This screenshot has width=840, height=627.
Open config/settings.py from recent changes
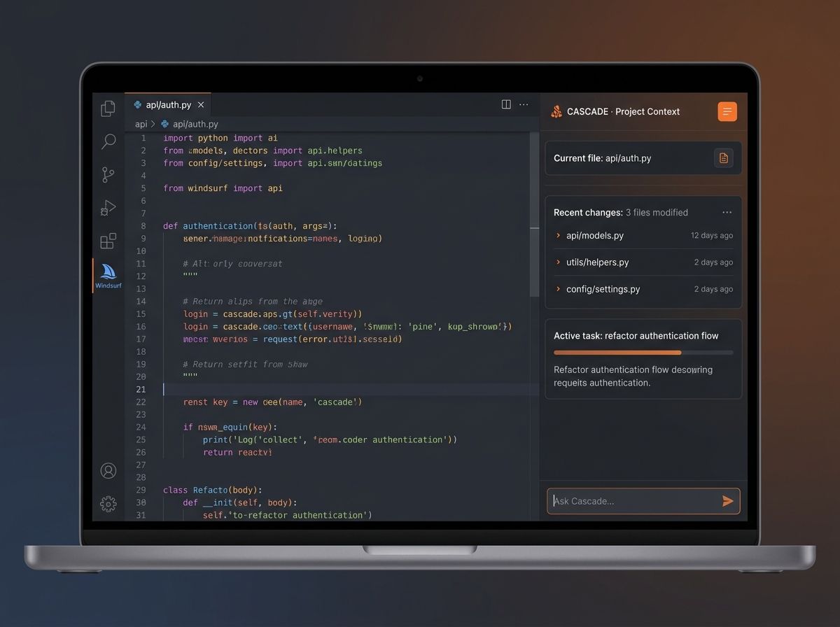tap(603, 289)
